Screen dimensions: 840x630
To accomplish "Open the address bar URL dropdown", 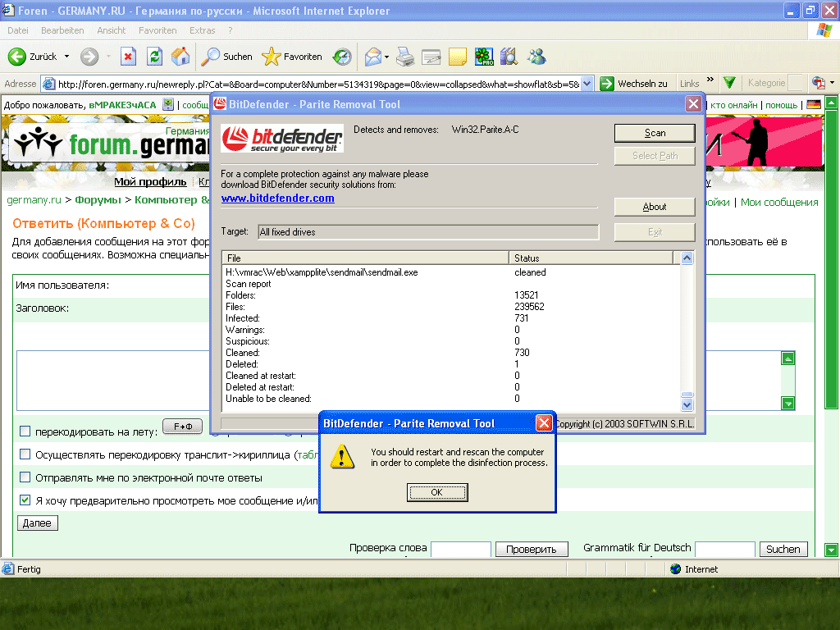I will tap(587, 84).
